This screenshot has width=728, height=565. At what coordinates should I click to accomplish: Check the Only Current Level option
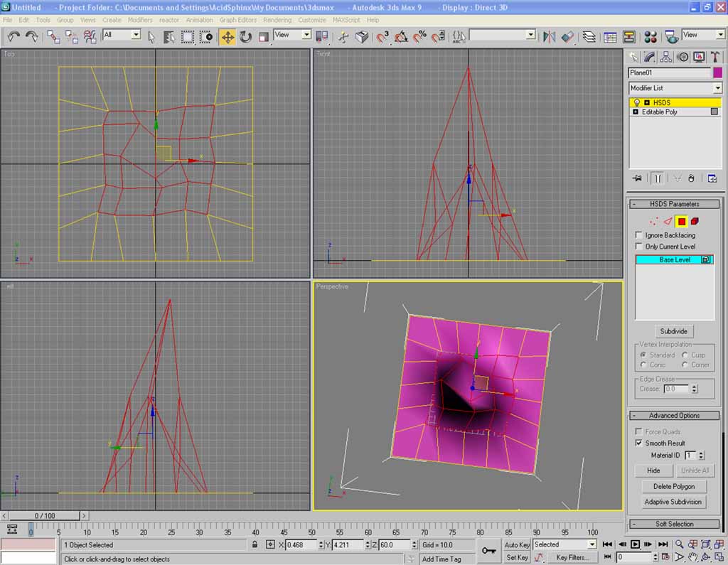point(639,247)
